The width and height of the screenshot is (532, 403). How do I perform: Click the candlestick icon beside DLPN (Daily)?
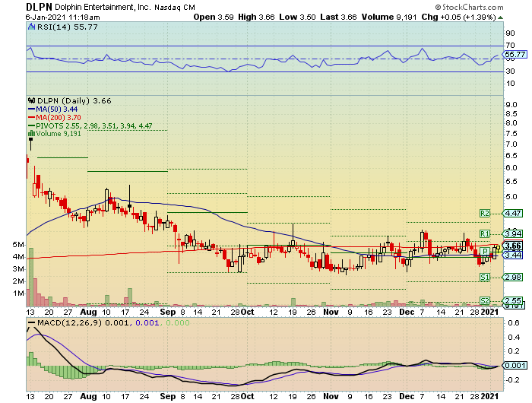click(32, 101)
